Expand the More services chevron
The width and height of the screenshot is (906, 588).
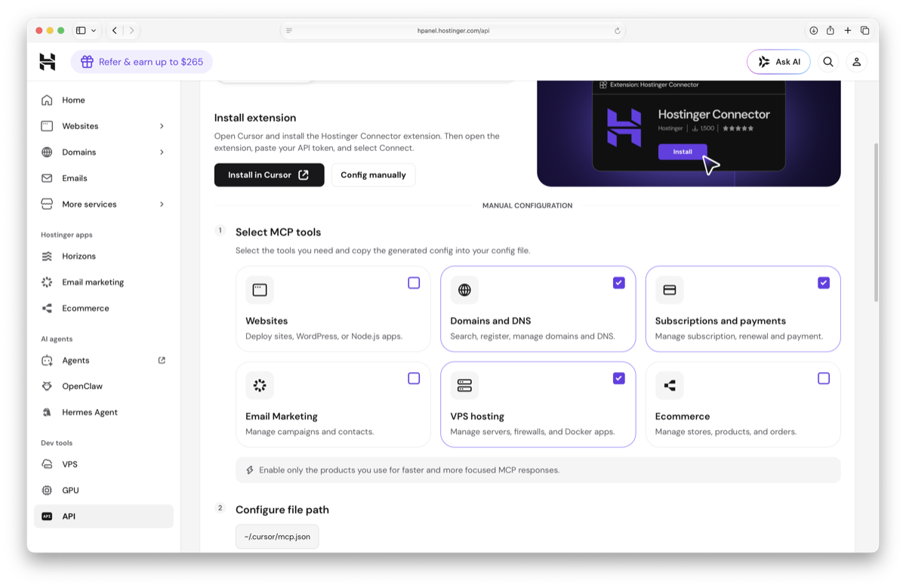(162, 204)
